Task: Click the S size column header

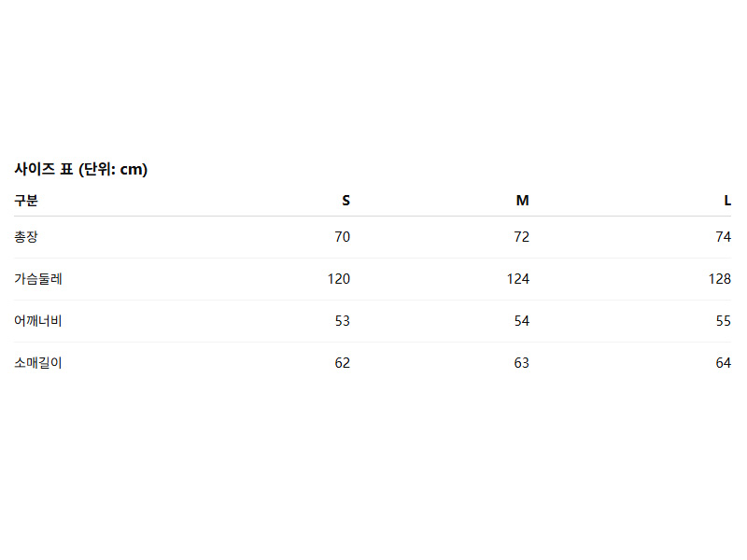Action: pyautogui.click(x=345, y=200)
